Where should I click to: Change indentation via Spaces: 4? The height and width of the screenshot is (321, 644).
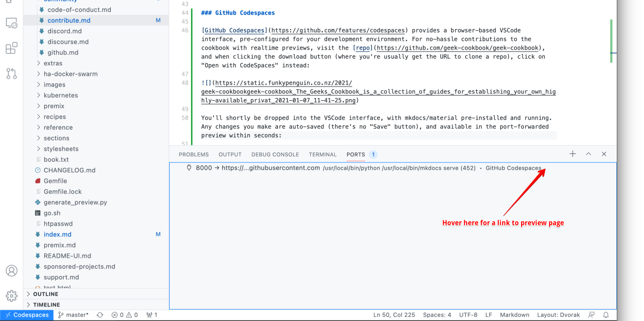437,315
